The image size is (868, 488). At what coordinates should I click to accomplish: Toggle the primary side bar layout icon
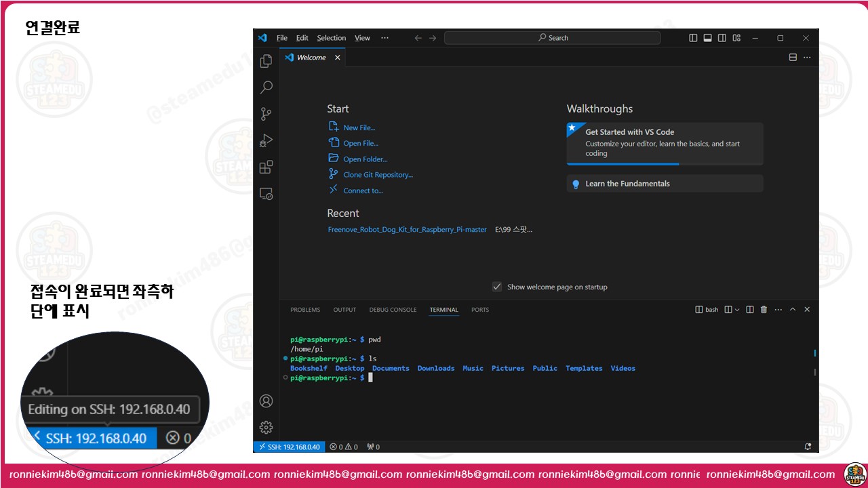click(693, 38)
